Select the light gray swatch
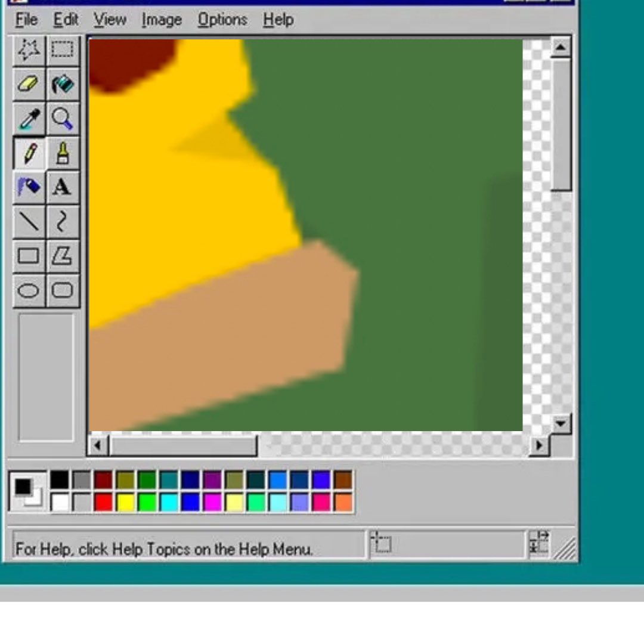This screenshot has width=644, height=644. coord(81,502)
